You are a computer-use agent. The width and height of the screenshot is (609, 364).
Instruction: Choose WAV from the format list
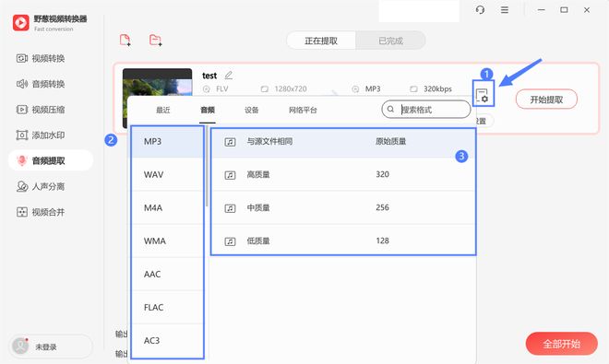coord(167,174)
